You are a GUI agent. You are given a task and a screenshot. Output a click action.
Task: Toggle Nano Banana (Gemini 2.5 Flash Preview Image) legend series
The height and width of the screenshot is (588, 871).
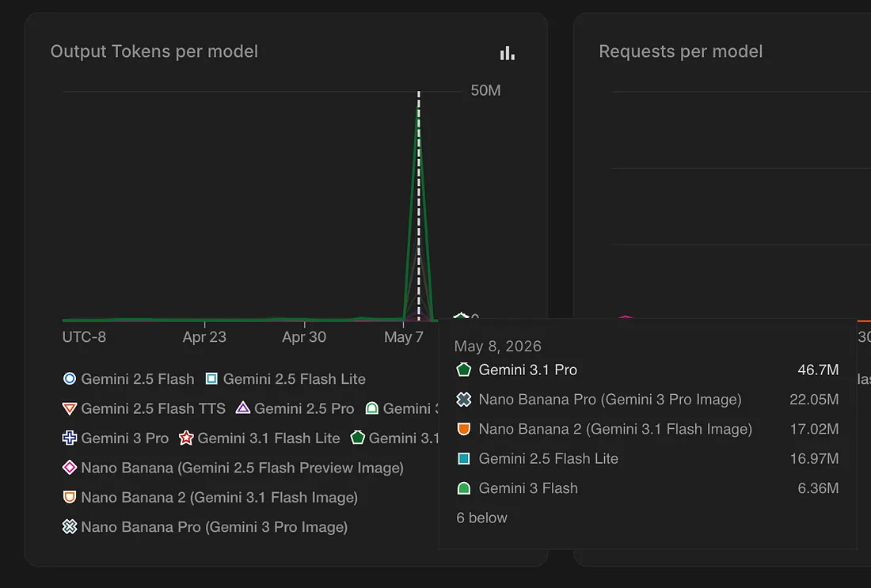coord(233,468)
